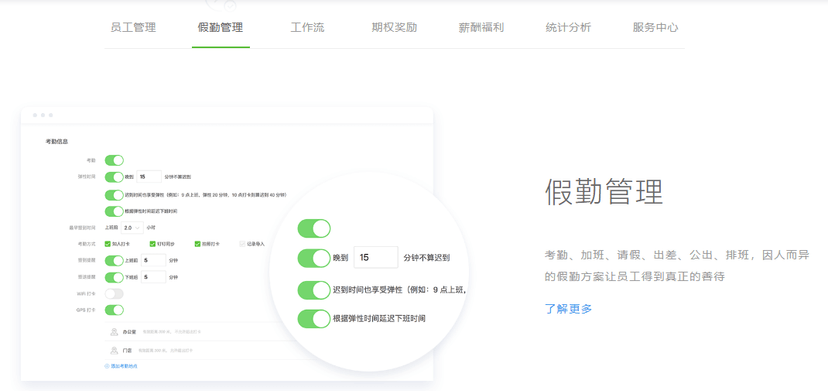Uncheck the 拍照打卡 checkbox

pyautogui.click(x=197, y=244)
